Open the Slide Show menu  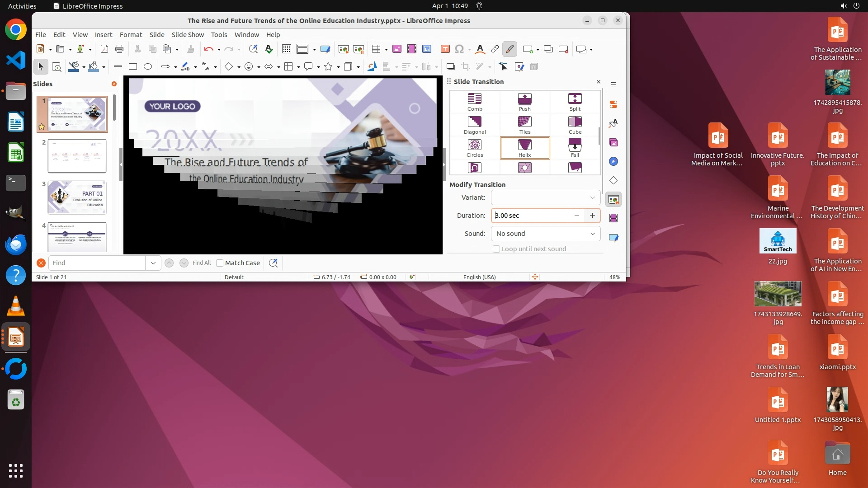point(188,35)
